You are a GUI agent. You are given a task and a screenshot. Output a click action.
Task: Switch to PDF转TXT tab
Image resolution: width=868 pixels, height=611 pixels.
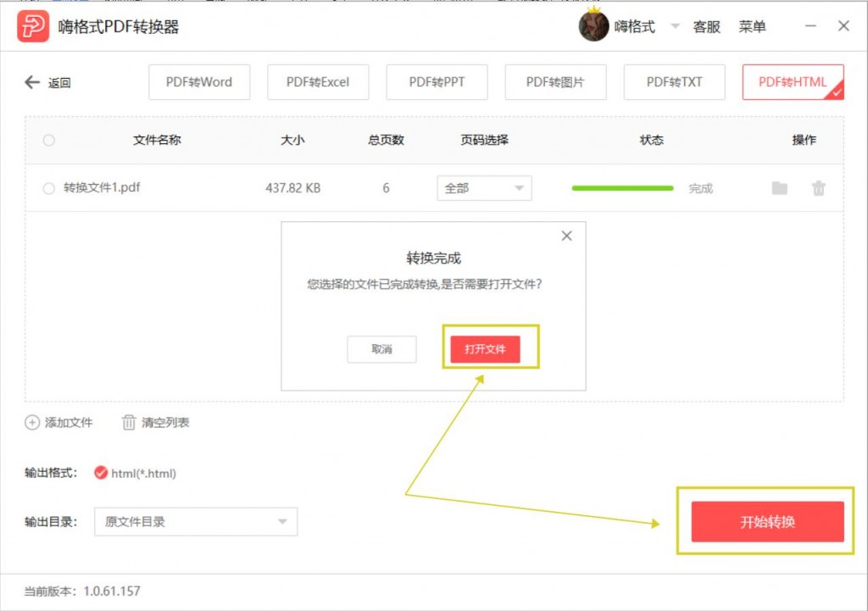(674, 82)
